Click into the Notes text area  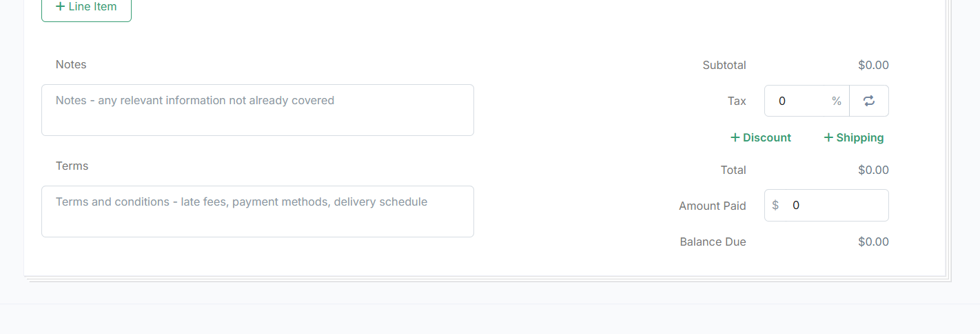coord(258,110)
